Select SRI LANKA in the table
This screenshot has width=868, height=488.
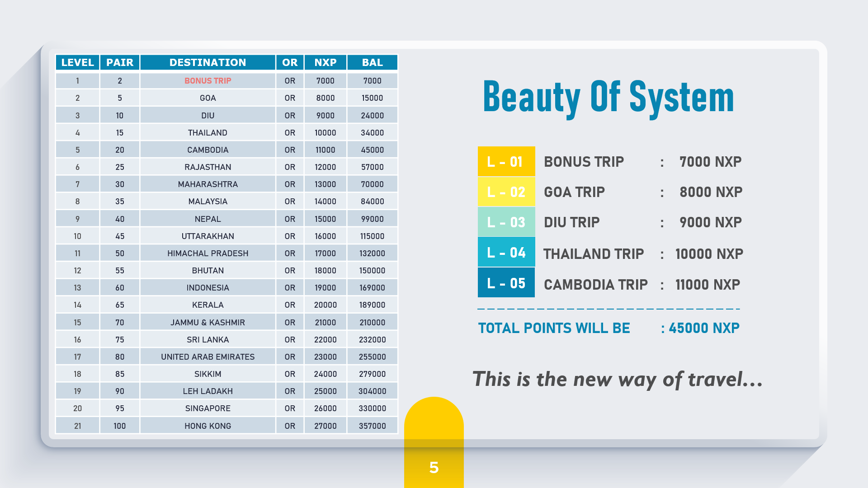coord(208,340)
